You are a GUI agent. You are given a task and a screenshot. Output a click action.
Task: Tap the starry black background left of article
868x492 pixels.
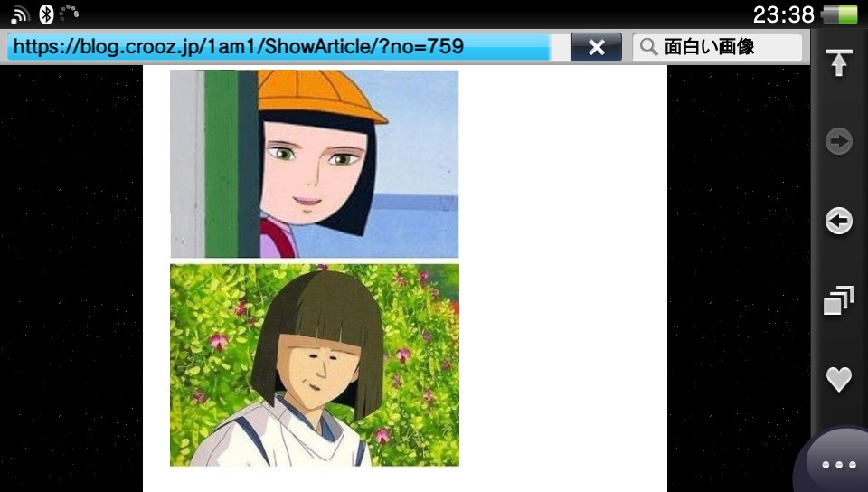71,279
